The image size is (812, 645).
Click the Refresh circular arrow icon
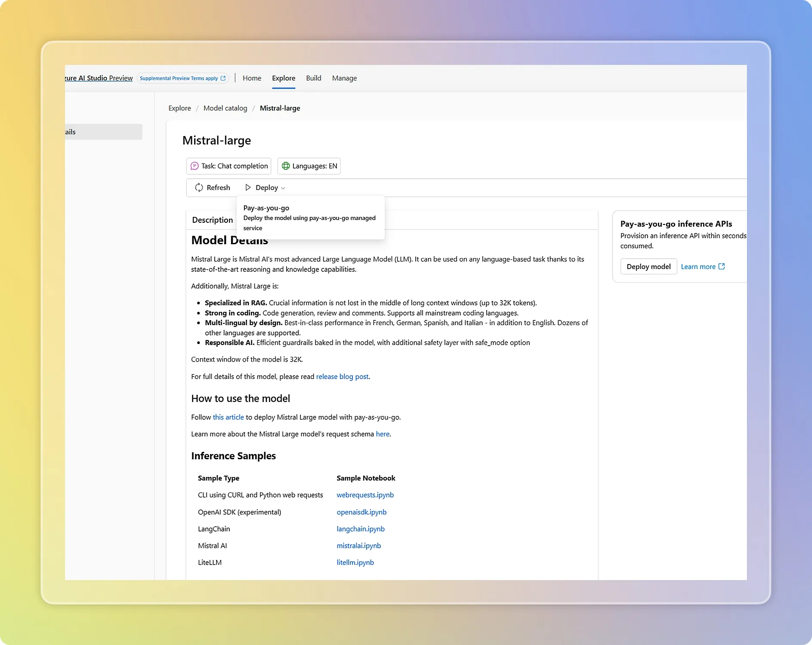click(199, 187)
